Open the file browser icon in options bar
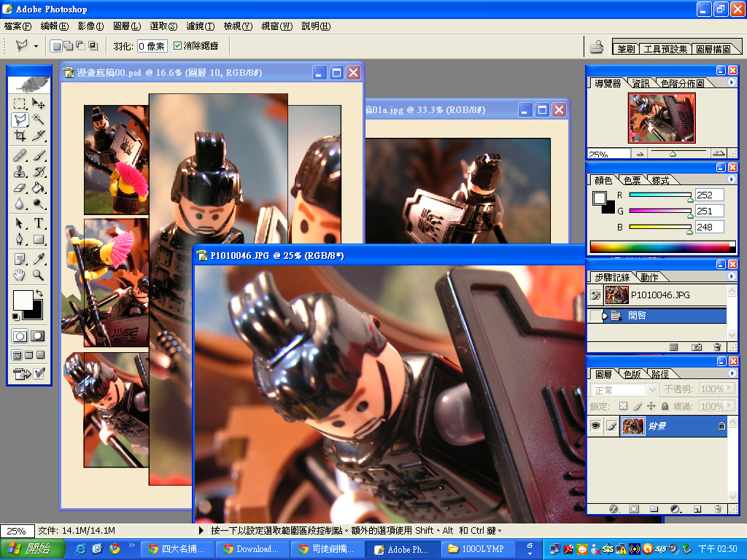The height and width of the screenshot is (560, 747). (597, 47)
